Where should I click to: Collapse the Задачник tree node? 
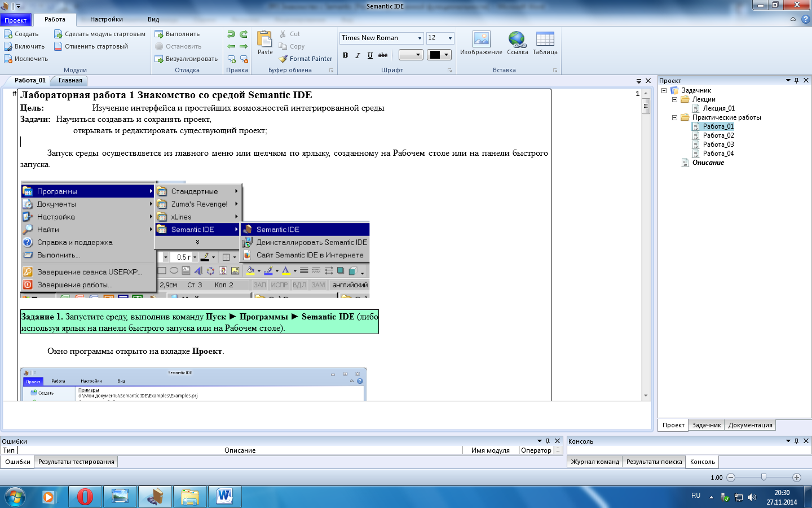664,90
